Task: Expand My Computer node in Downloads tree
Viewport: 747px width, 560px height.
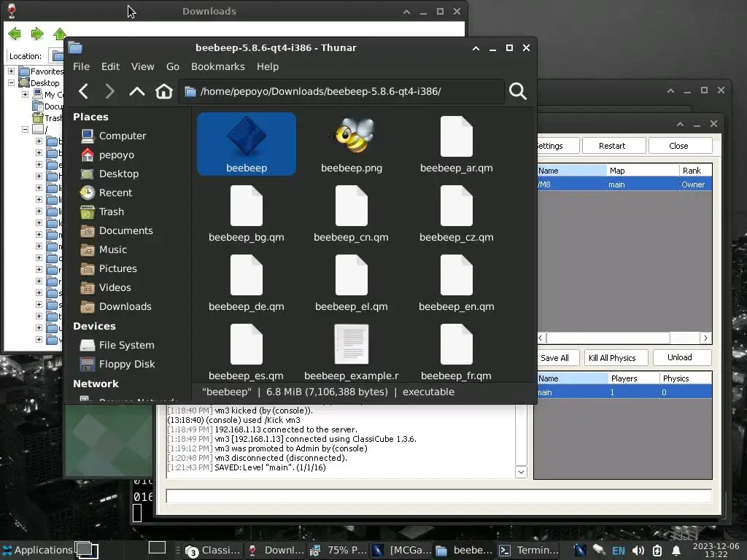Action: 25,94
